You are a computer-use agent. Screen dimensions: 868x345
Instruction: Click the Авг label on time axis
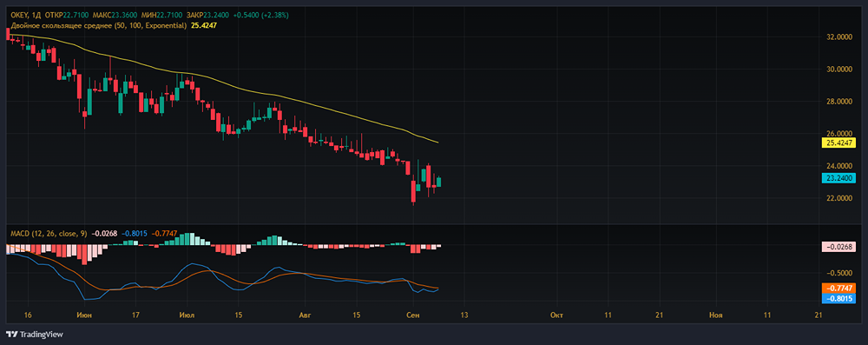[305, 315]
